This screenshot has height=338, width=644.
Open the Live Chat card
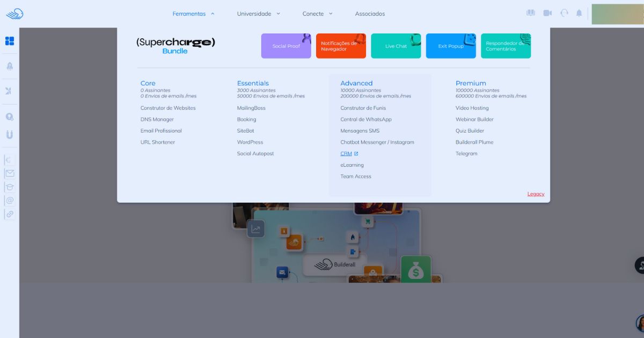click(396, 46)
